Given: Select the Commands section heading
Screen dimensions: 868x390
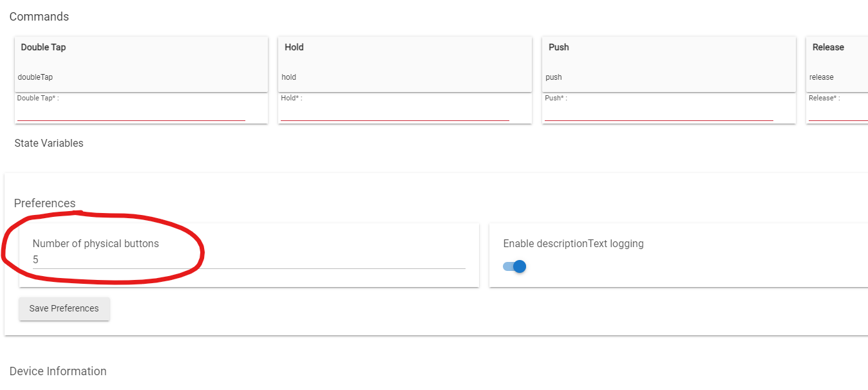Looking at the screenshot, I should tap(39, 17).
